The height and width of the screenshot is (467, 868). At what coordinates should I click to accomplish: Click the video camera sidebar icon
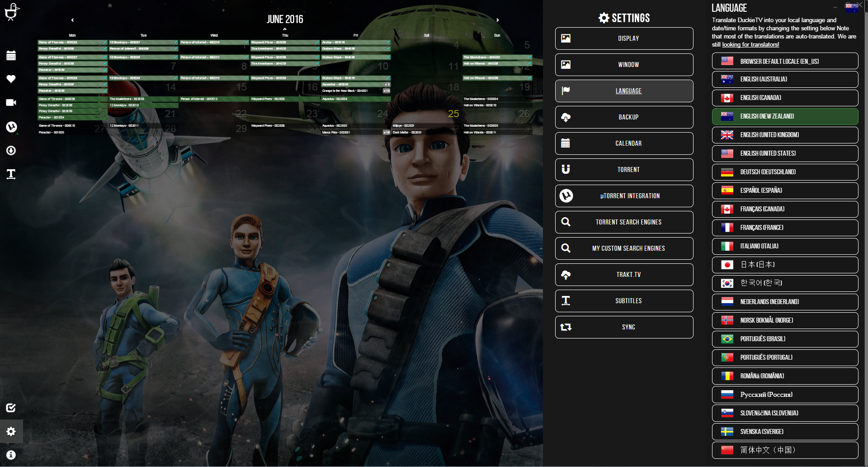click(11, 103)
